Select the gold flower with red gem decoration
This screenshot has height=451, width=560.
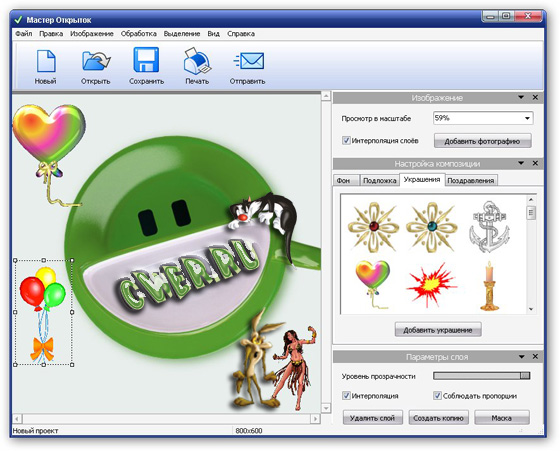374,227
